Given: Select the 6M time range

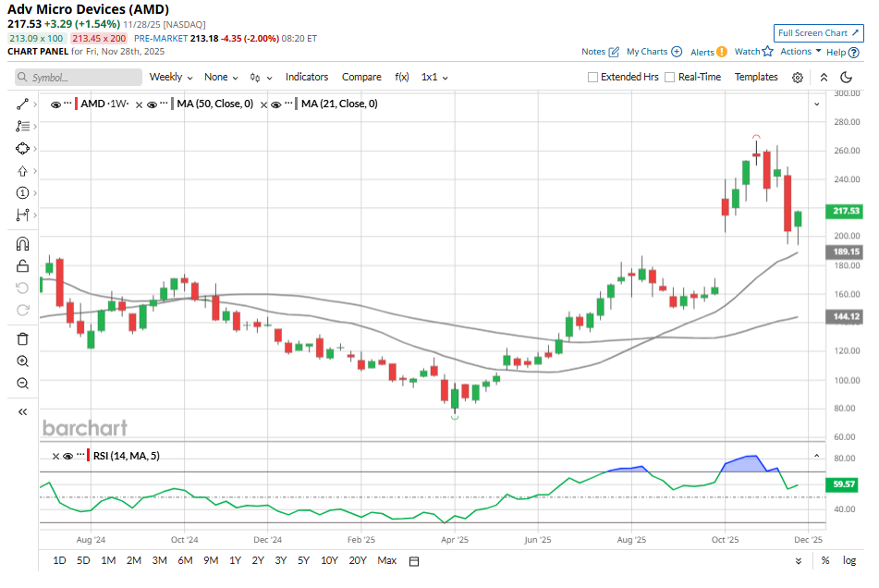Looking at the screenshot, I should coord(185,560).
